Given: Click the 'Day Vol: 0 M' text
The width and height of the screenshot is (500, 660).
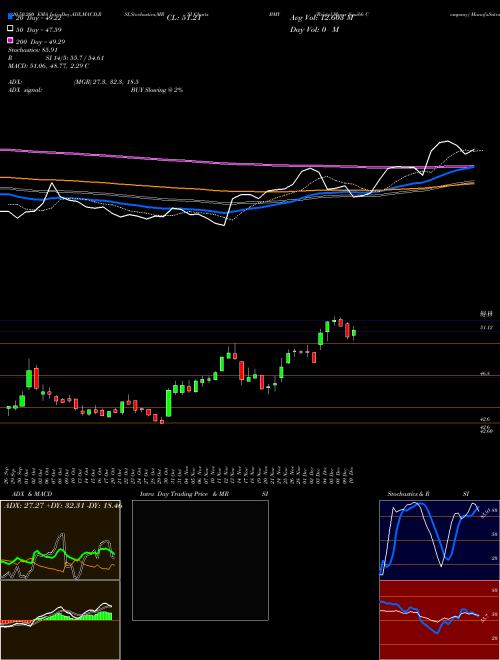Looking at the screenshot, I should point(314,29).
